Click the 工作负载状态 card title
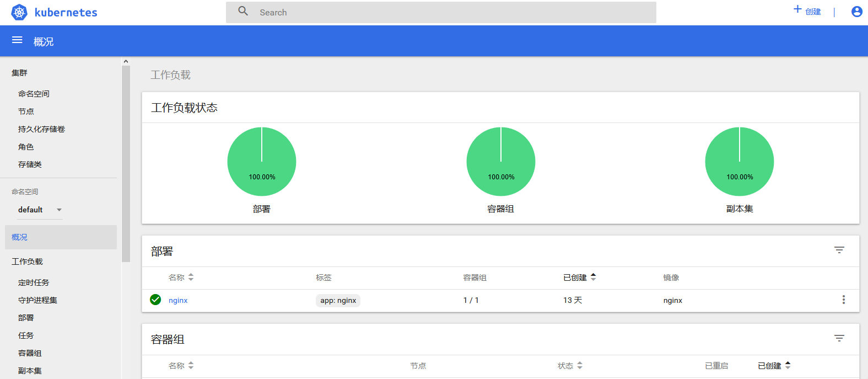The height and width of the screenshot is (379, 868). pos(184,108)
